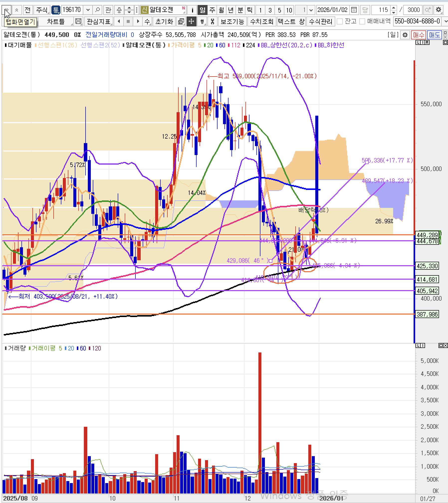Open the account number dropdown
The width and height of the screenshot is (448, 503).
(x=446, y=21)
